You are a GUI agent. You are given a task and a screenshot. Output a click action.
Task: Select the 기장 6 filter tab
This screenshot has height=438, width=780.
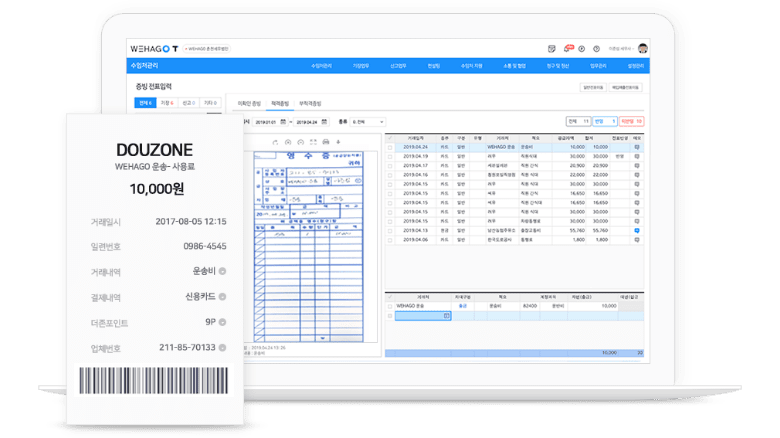point(167,103)
